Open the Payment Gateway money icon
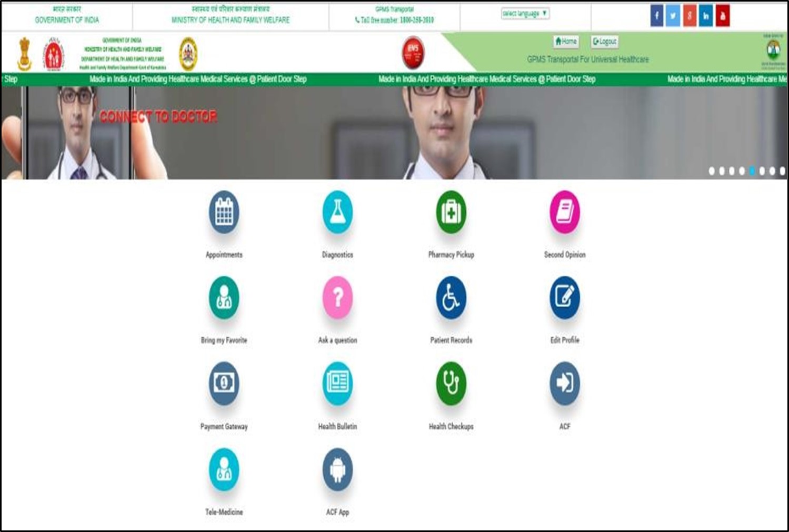The image size is (789, 532). [x=224, y=384]
